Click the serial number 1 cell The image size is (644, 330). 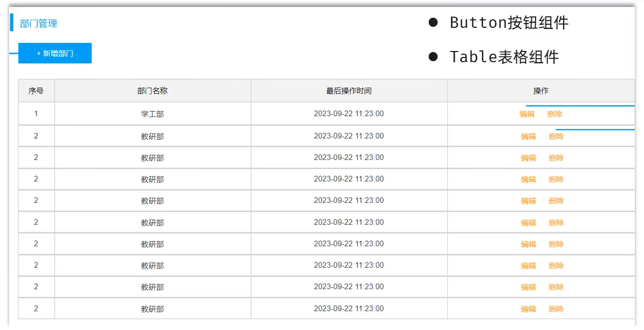tap(36, 114)
